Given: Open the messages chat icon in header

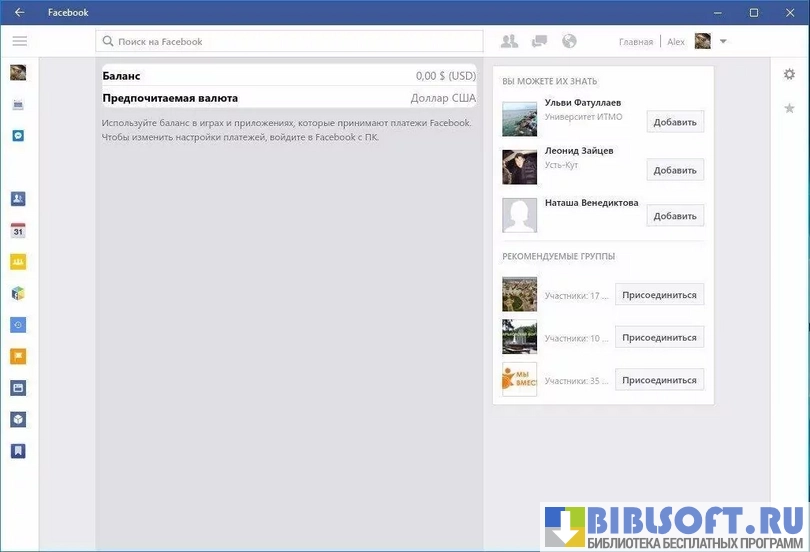Looking at the screenshot, I should pyautogui.click(x=539, y=41).
